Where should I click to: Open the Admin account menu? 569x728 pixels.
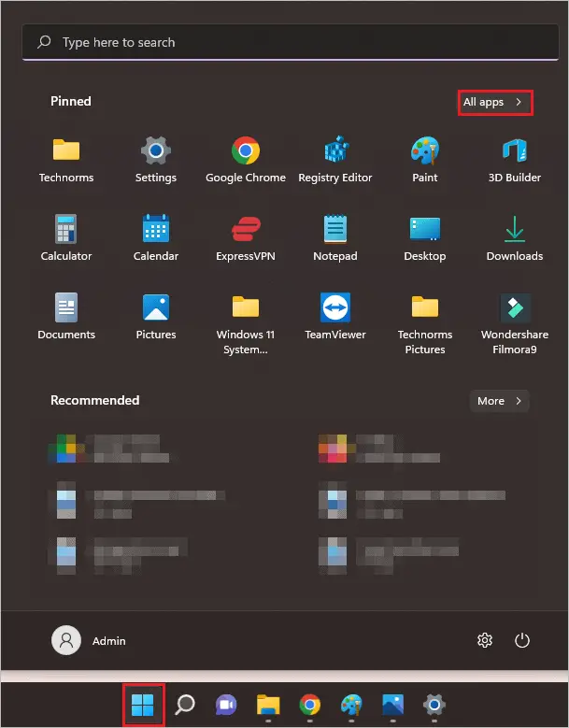click(x=89, y=640)
